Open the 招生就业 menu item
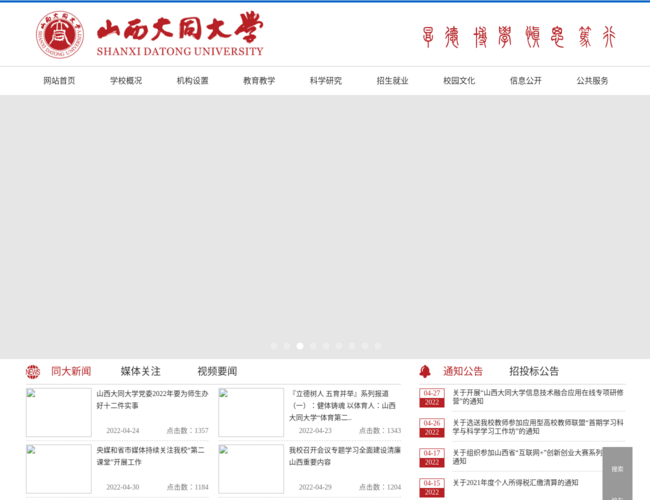The image size is (650, 500). [393, 81]
